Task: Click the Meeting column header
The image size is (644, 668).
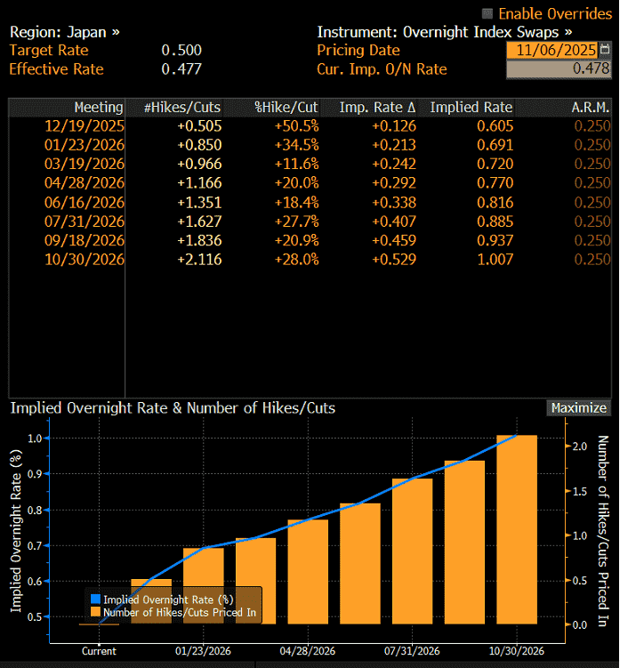Action: point(98,108)
